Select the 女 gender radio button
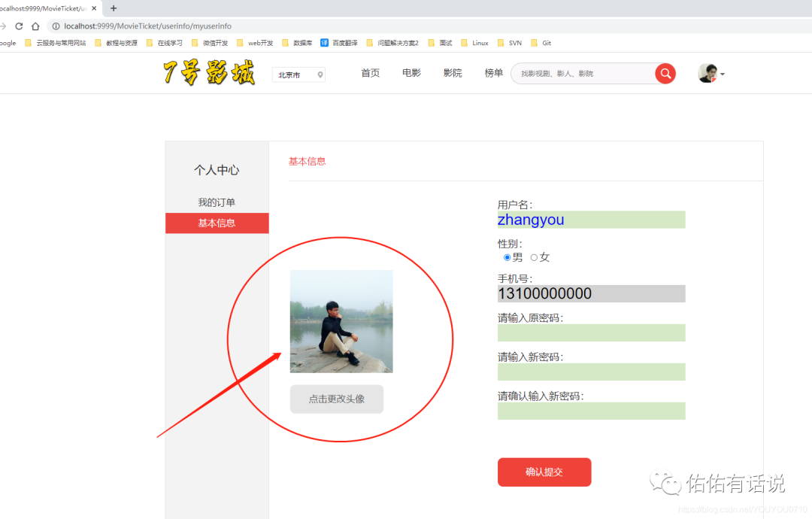The image size is (812, 519). click(534, 257)
